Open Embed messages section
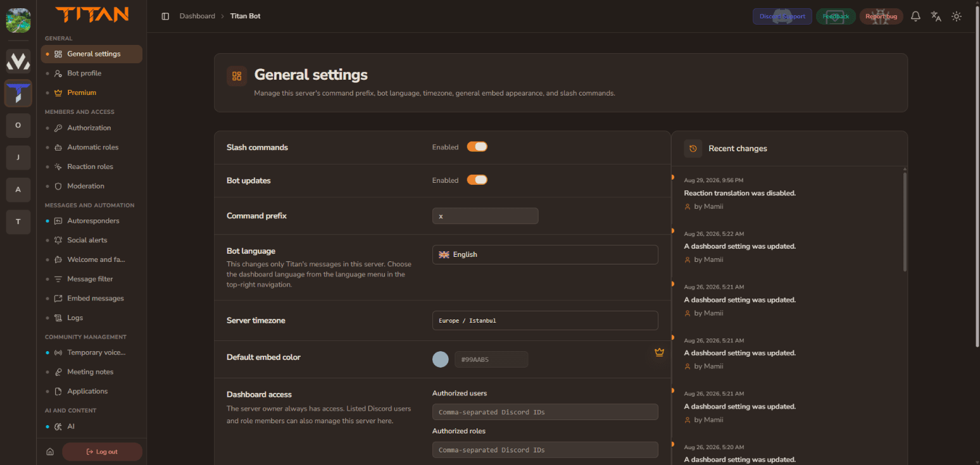 pyautogui.click(x=92, y=298)
